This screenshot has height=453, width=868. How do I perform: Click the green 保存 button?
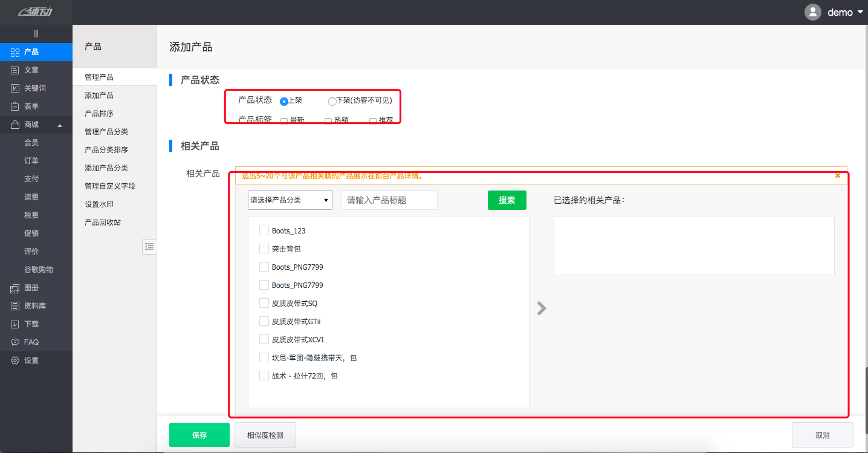pyautogui.click(x=199, y=435)
